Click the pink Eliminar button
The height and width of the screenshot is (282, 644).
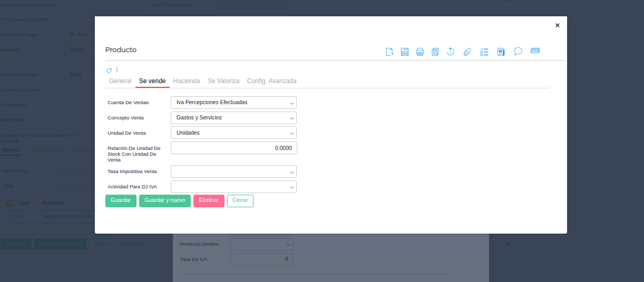[209, 200]
